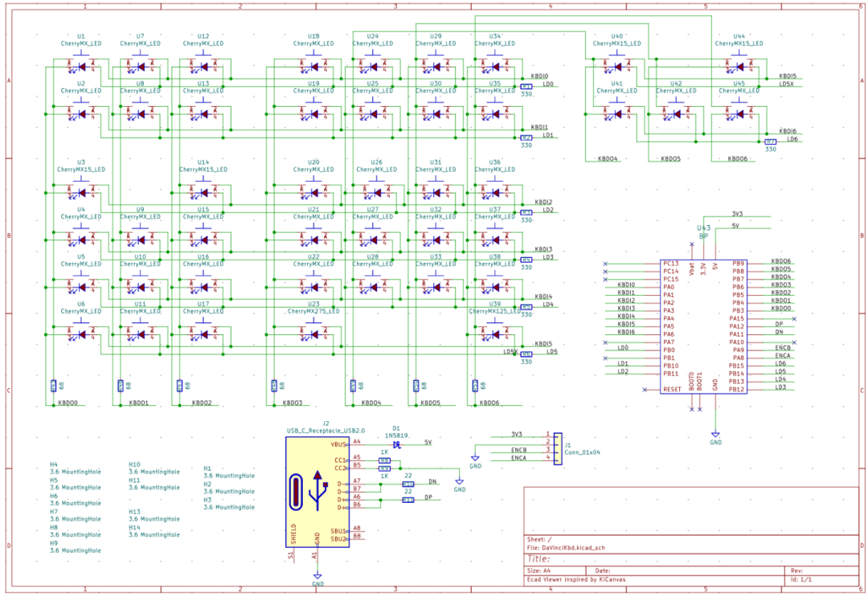Select the 330 resistor next to LD6 label
Image resolution: width=868 pixels, height=597 pixels.
coord(771,141)
